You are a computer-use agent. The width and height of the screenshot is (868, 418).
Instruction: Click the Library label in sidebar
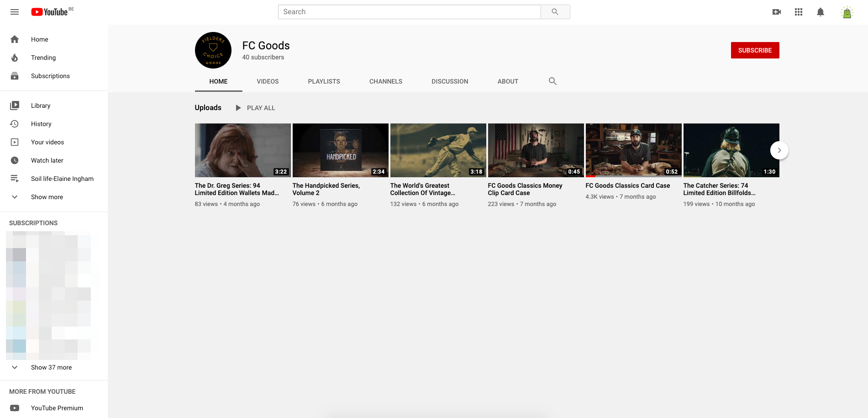[41, 106]
